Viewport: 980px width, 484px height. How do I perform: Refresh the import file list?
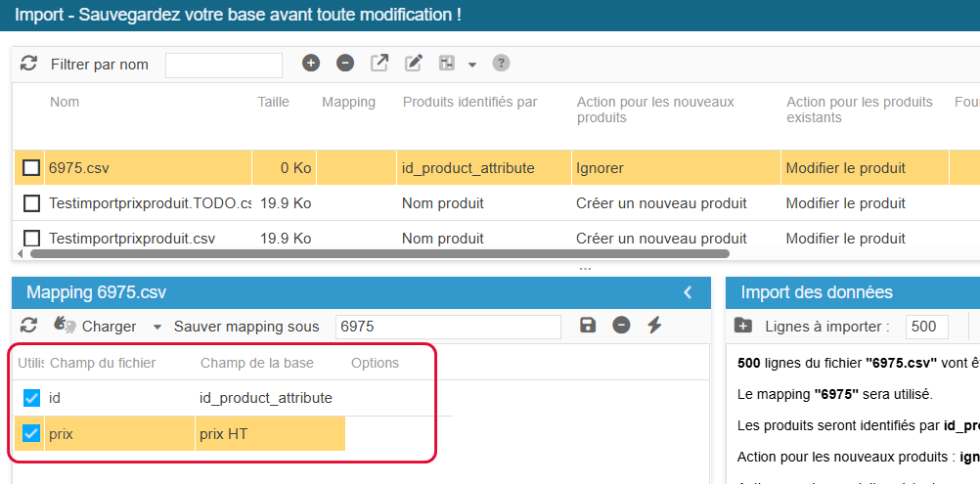28,64
